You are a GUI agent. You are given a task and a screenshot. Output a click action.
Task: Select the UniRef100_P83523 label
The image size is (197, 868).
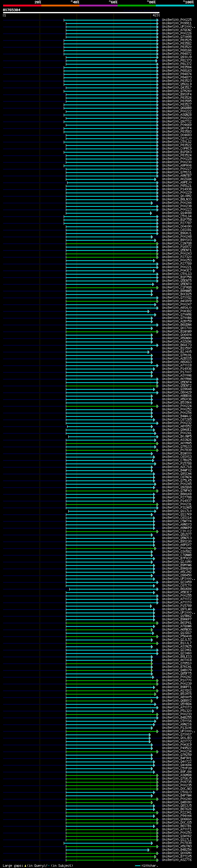tap(177, 81)
